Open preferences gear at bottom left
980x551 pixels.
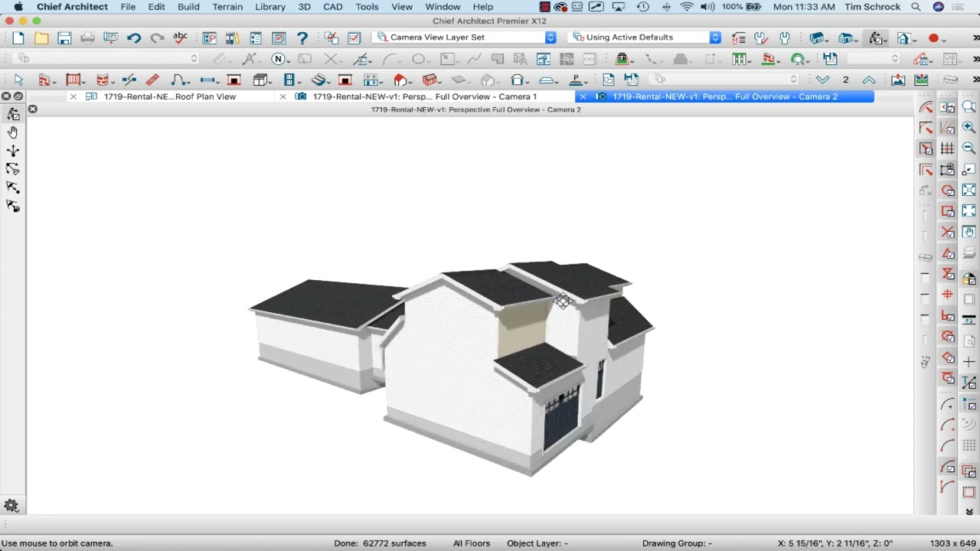[x=11, y=506]
